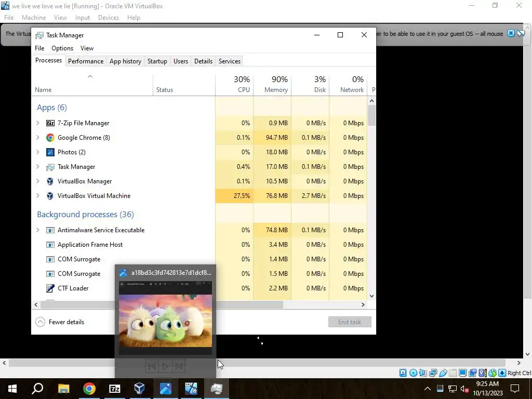Viewport: 532px width, 399px height.
Task: Open the Users tab
Action: 180,61
